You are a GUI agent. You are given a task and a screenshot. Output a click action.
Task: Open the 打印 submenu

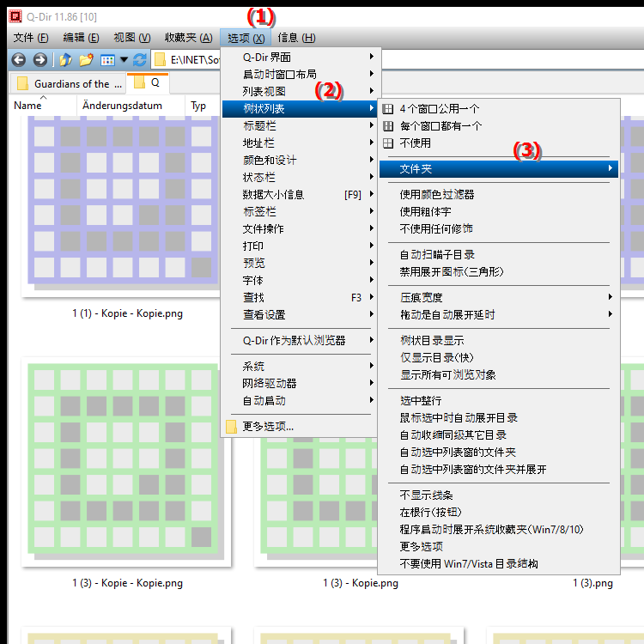pyautogui.click(x=300, y=246)
